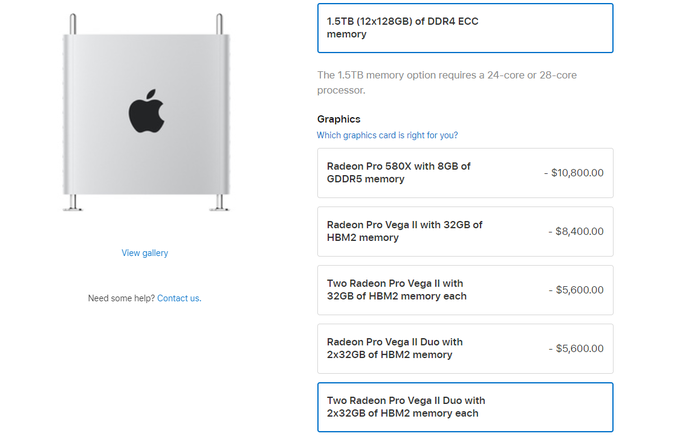Click the Graphics section heading
Screen dimensions: 700x445
(339, 119)
